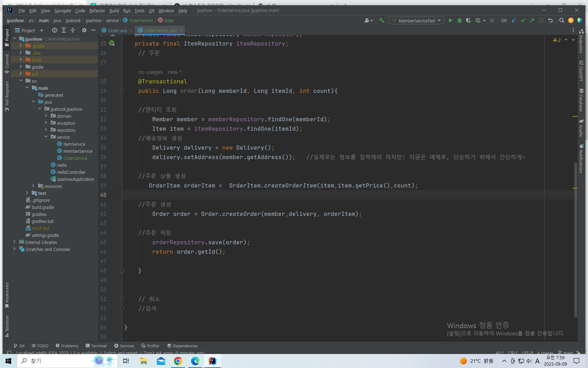588x368 pixels.
Task: Open Terminal tool window tab
Action: point(96,346)
